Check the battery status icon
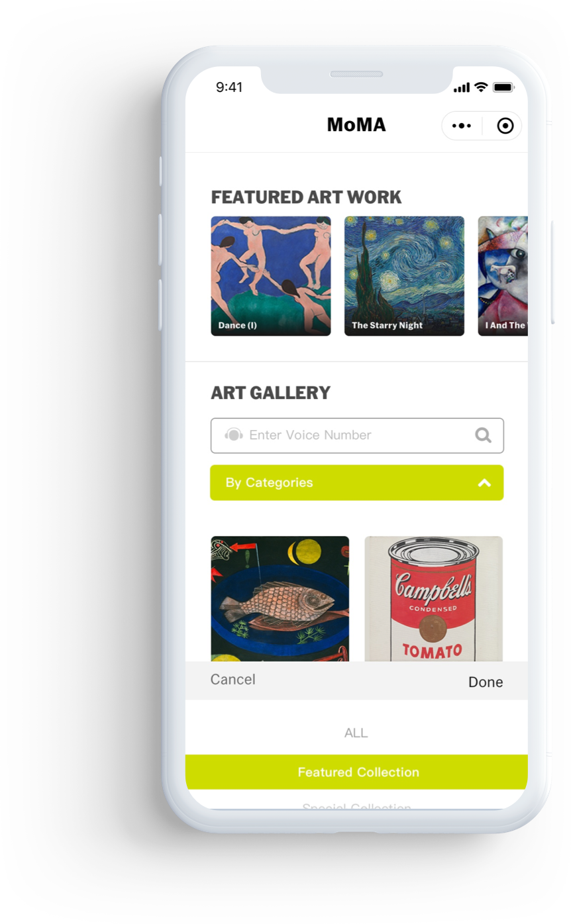Screen dimensions: 571x924 coord(503,87)
